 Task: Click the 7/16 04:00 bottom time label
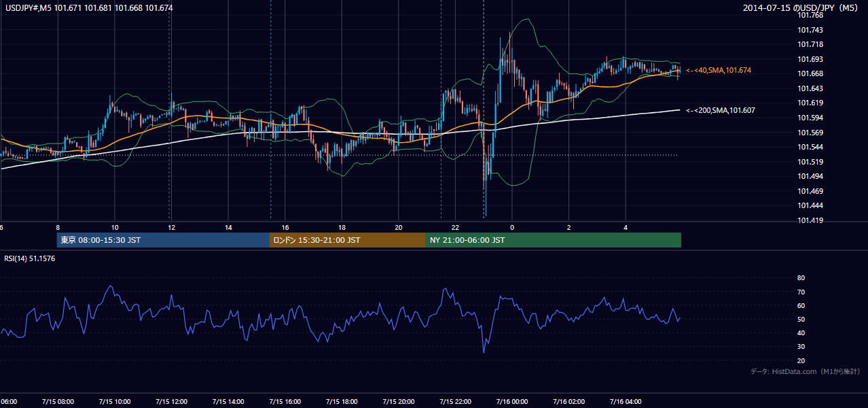coord(625,402)
